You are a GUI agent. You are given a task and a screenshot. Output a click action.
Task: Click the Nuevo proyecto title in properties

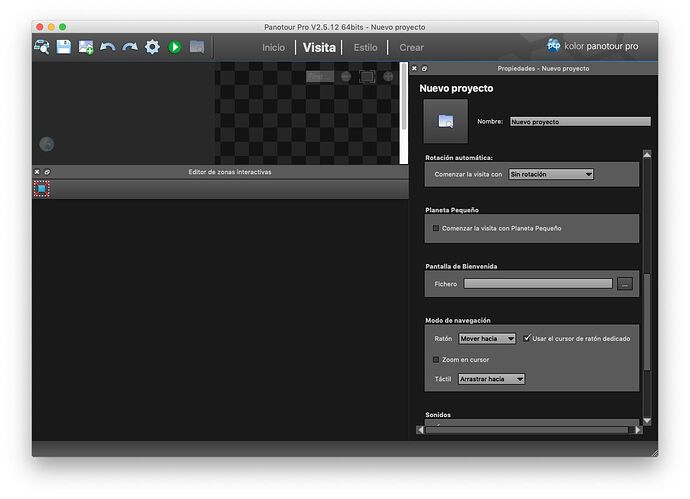(x=456, y=88)
